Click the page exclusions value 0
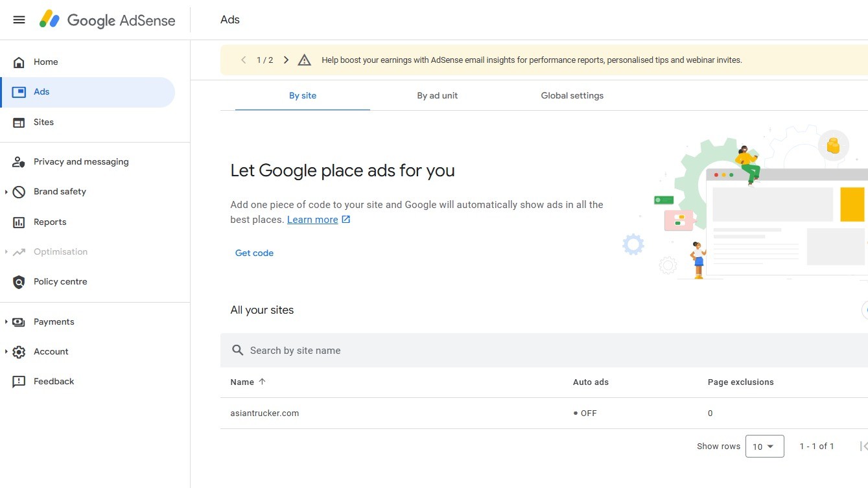 click(x=710, y=413)
